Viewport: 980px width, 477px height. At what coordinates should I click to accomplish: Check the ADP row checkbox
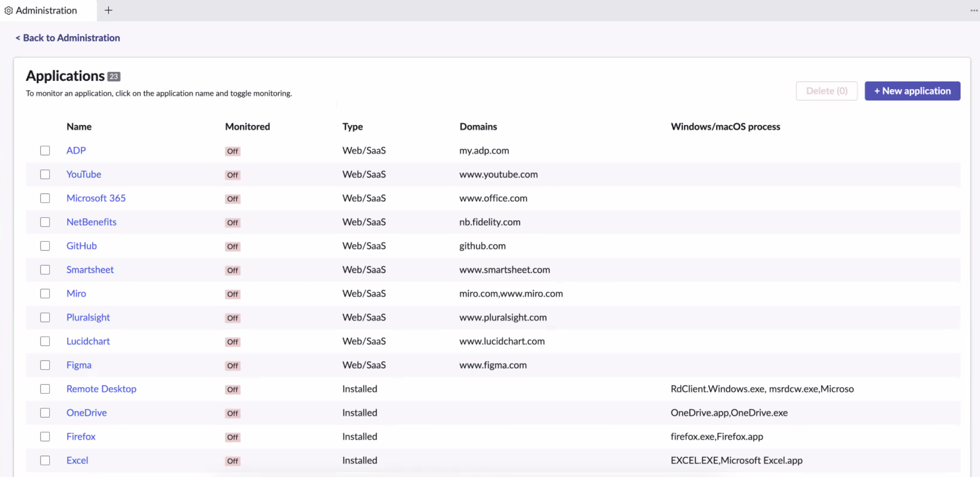point(45,150)
